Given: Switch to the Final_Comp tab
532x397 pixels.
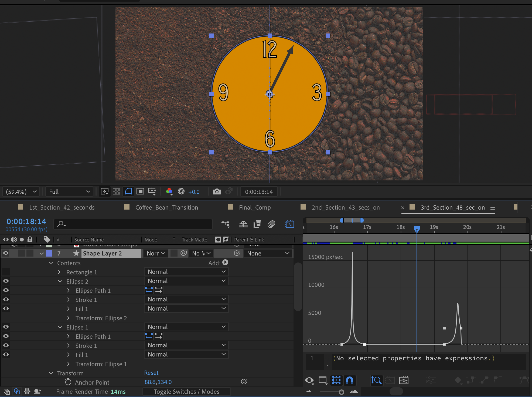Looking at the screenshot, I should [254, 207].
